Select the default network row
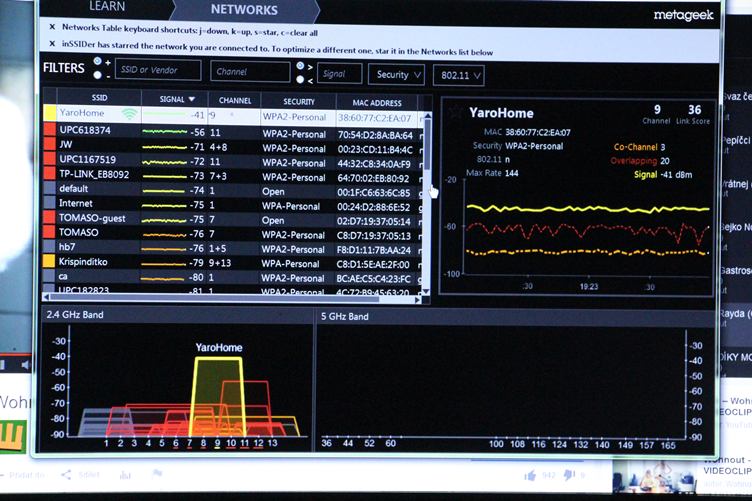752x501 pixels. [234, 190]
